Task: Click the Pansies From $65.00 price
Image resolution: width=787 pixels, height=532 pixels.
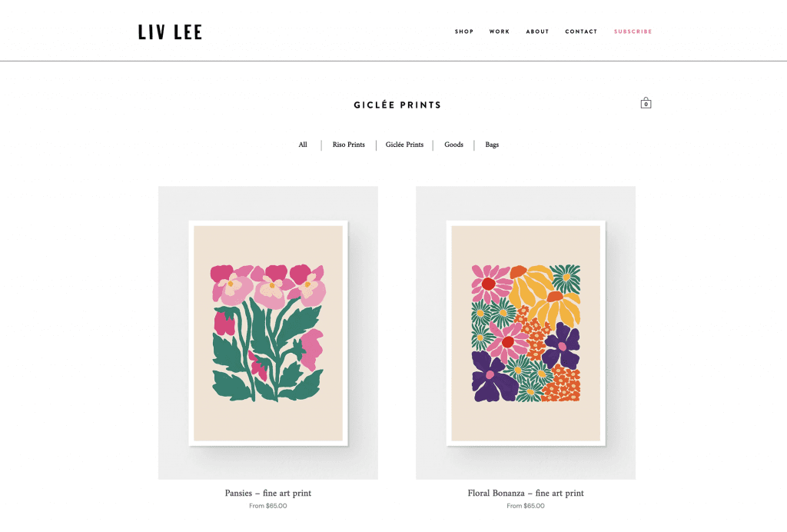Action: pos(268,506)
